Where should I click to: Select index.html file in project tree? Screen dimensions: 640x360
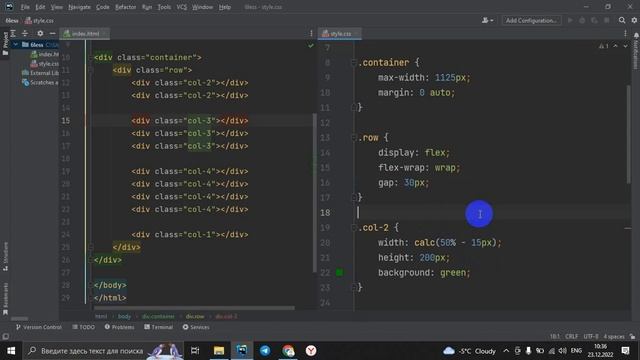coord(45,54)
